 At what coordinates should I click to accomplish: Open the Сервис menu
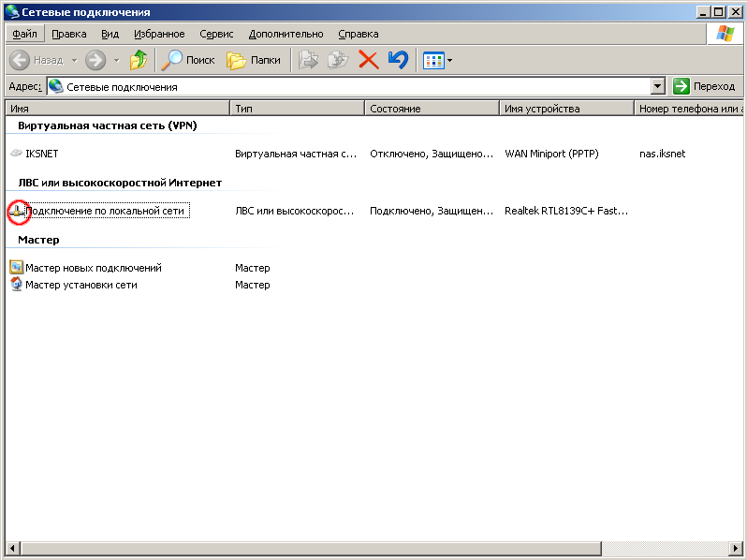pyautogui.click(x=216, y=34)
